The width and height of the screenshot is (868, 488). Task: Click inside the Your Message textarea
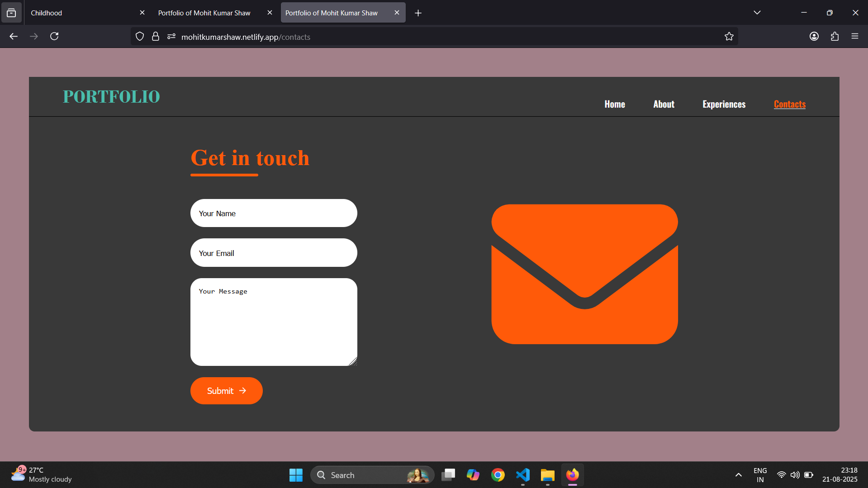274,322
